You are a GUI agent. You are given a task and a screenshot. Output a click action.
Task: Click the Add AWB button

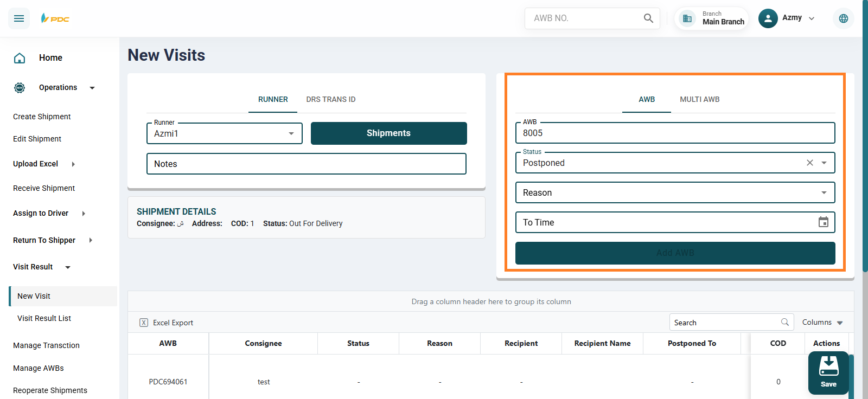675,253
